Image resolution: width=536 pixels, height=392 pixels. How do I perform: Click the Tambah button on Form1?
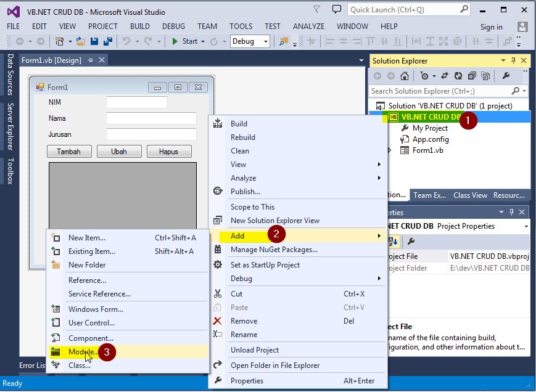[x=69, y=152]
